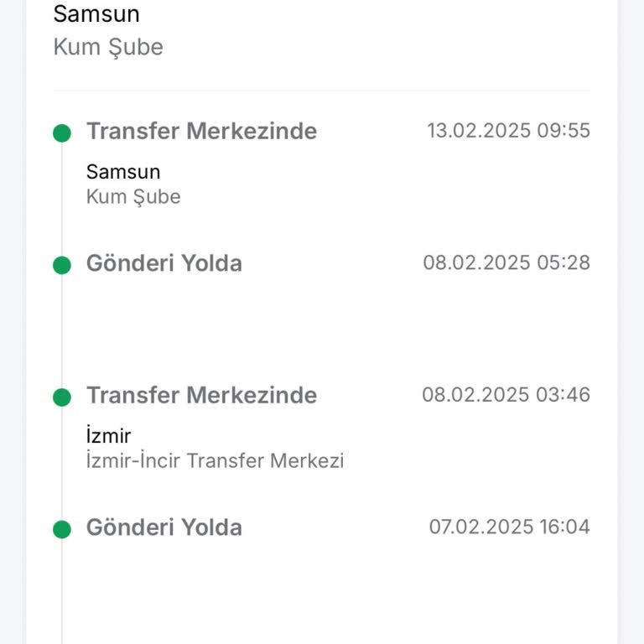Click the timeline line between the two 08.02.2025 markers
The image size is (644, 644).
tap(62, 331)
